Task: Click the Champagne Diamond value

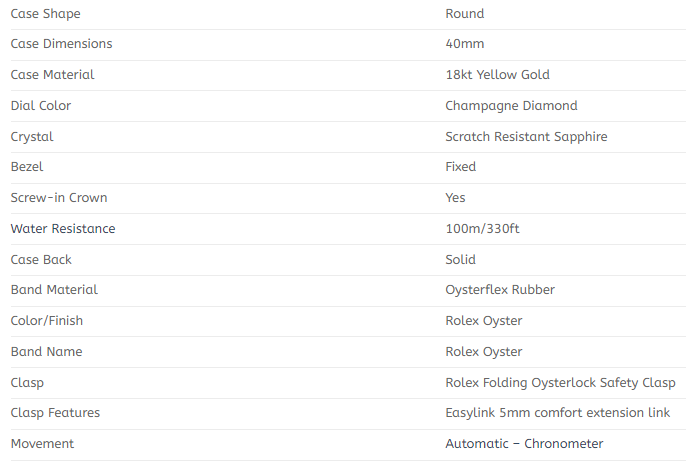Action: point(511,106)
